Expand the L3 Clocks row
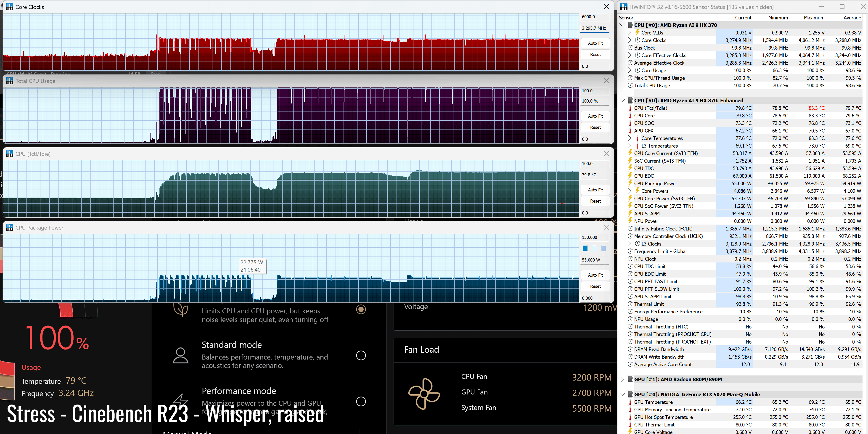 pos(630,244)
